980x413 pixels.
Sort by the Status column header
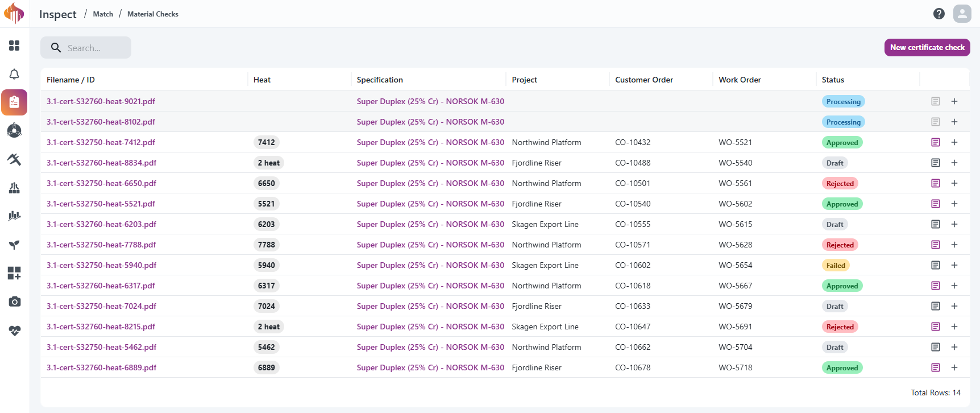point(833,80)
